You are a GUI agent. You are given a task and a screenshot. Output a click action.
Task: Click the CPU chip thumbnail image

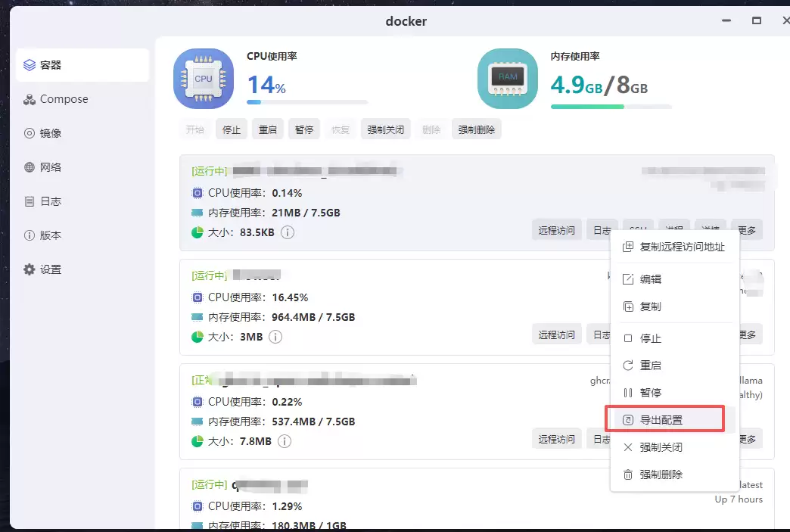pos(204,79)
